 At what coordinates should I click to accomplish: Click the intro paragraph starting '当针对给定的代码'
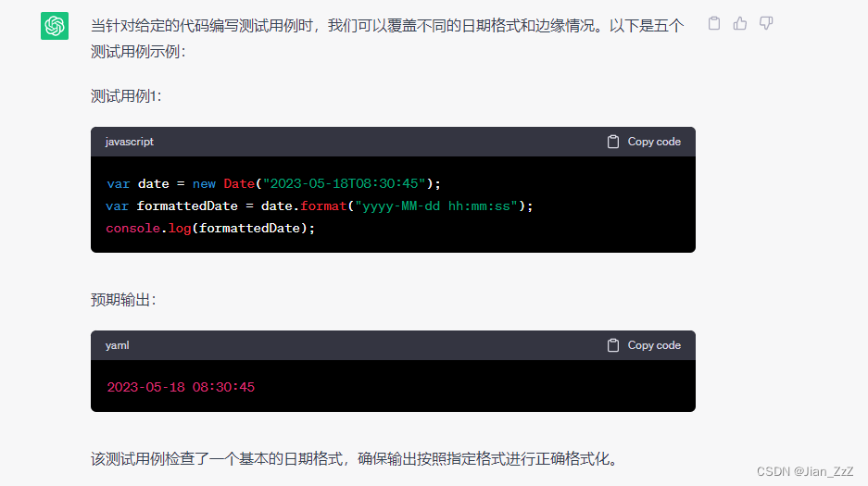click(387, 39)
